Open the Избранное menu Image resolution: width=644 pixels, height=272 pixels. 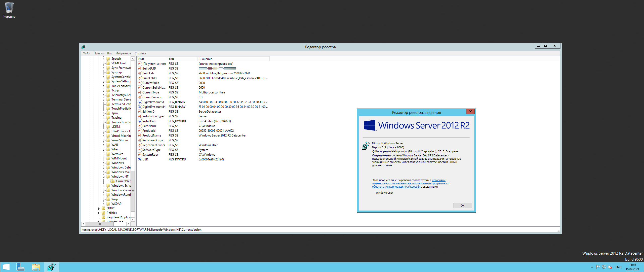click(x=123, y=53)
